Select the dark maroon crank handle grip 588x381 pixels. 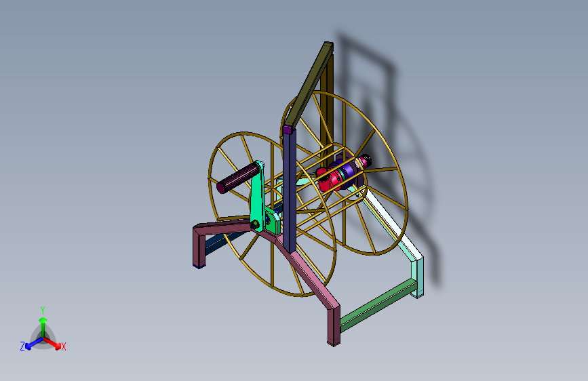(x=237, y=178)
